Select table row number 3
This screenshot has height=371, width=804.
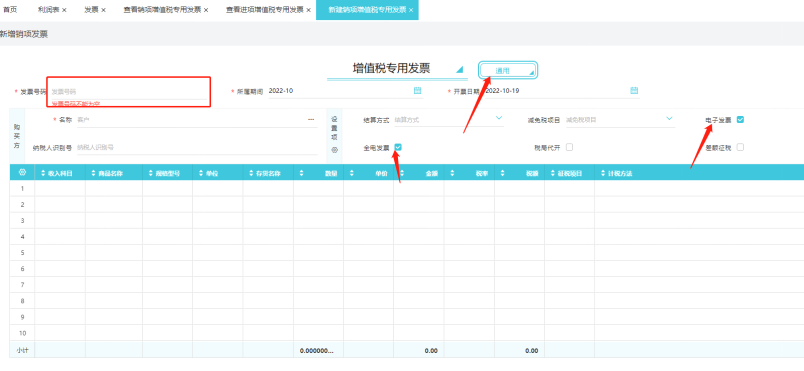22,220
